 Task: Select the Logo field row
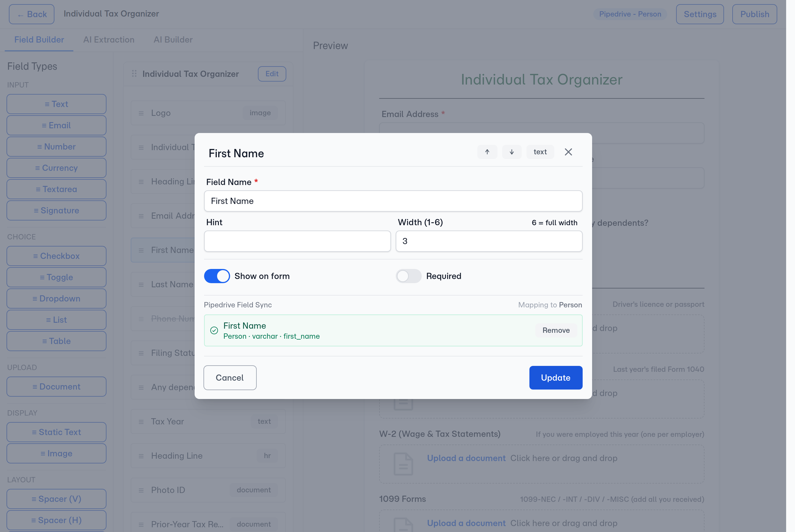click(208, 113)
